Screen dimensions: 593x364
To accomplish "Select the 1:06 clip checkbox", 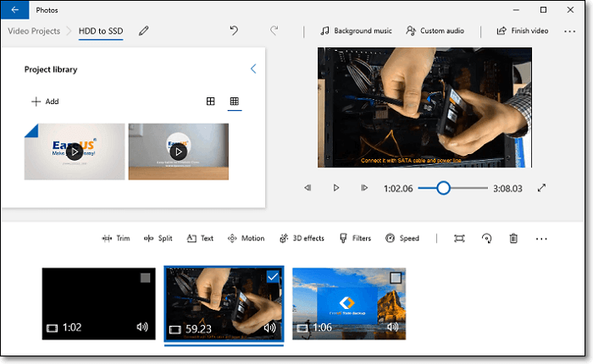I will 395,278.
